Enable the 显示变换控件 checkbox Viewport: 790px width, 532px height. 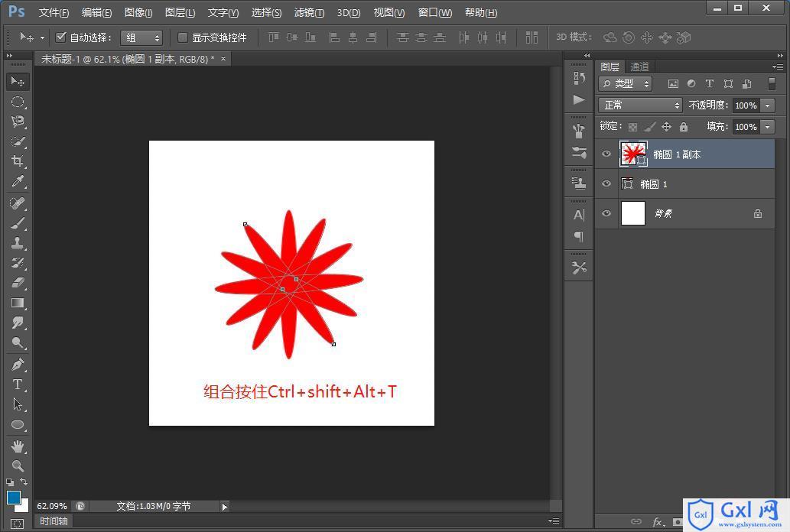click(x=183, y=37)
